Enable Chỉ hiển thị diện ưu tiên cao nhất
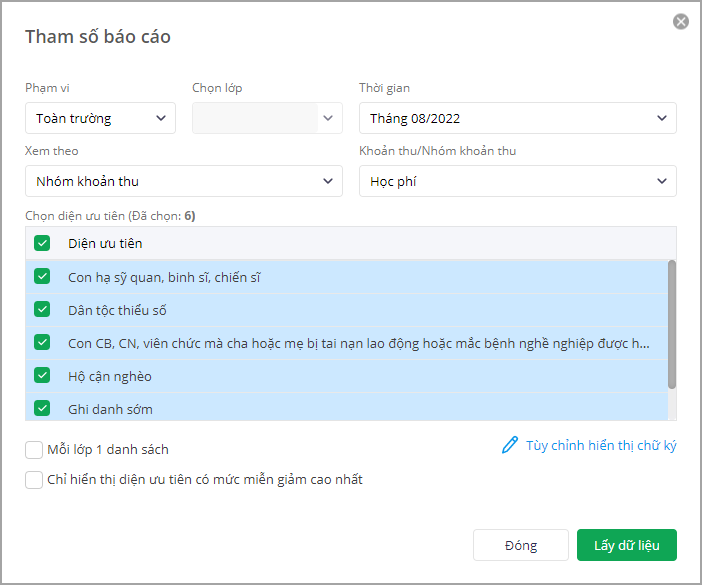The image size is (702, 585). [34, 480]
